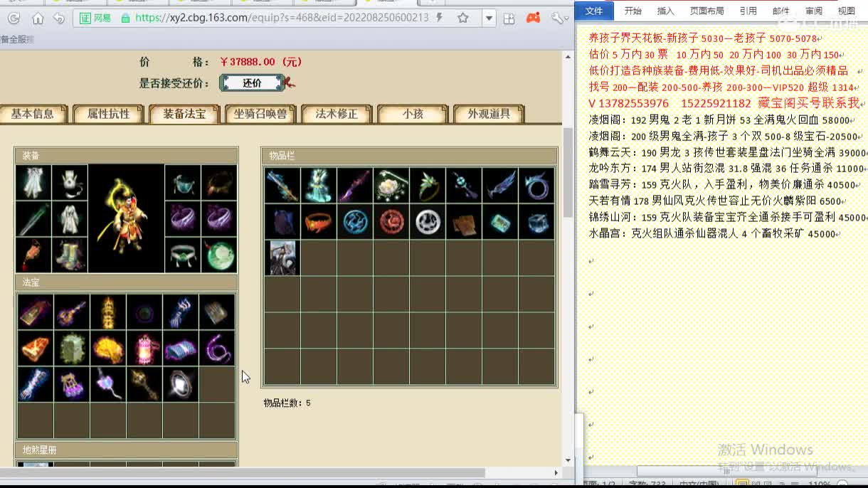The height and width of the screenshot is (488, 868).
Task: Switch to the 外观道具 tab
Action: (x=489, y=114)
